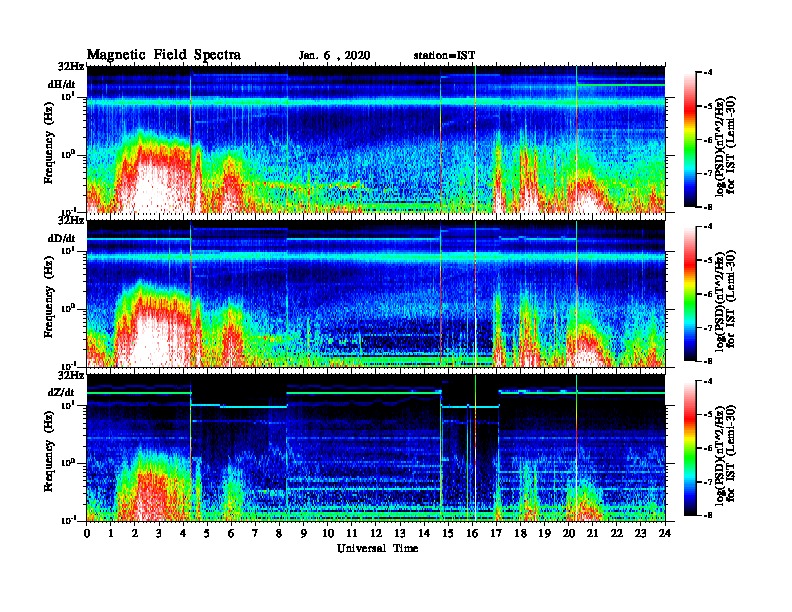Click the "32Hz" label above dH/dt
The height and width of the screenshot is (612, 792).
[x=71, y=66]
